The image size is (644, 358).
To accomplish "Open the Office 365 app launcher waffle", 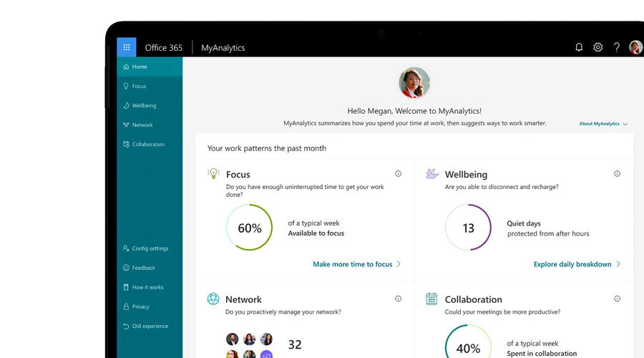I will point(127,47).
